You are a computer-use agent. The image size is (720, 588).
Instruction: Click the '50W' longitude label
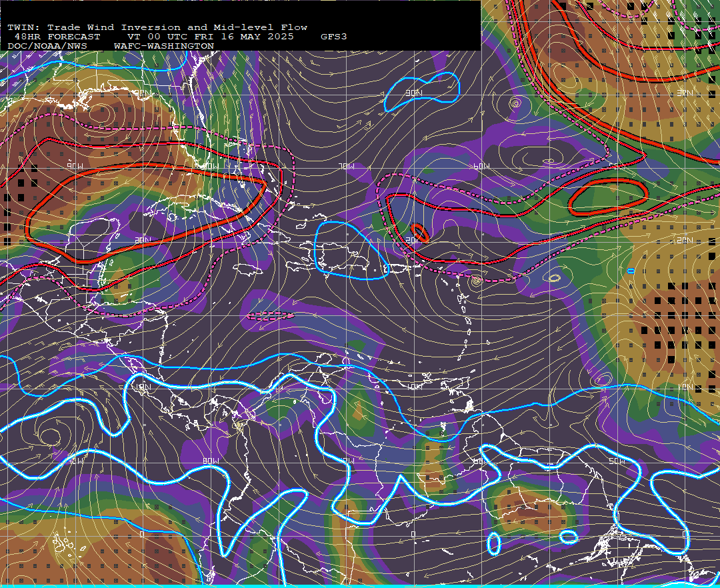click(616, 461)
